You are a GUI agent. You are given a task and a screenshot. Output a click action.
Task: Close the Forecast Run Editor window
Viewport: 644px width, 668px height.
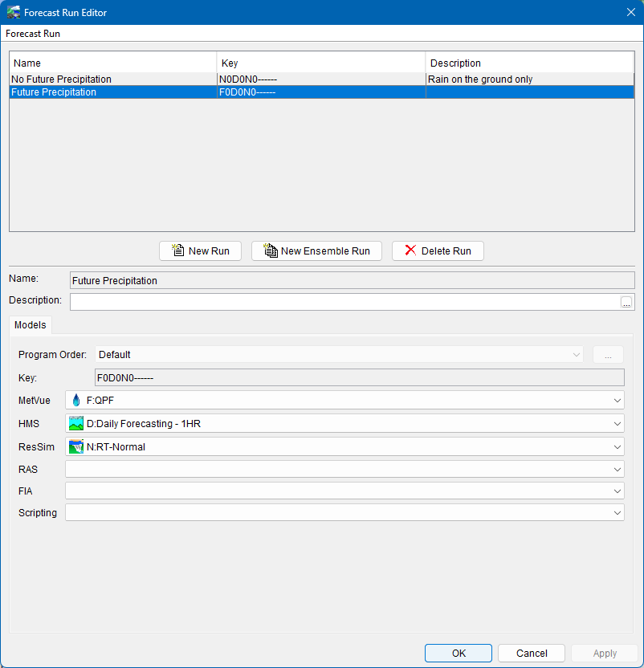tap(631, 12)
